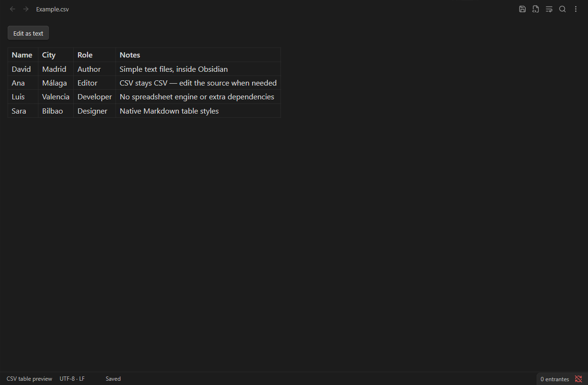The height and width of the screenshot is (385, 588).
Task: Select the City column header
Action: (x=56, y=55)
